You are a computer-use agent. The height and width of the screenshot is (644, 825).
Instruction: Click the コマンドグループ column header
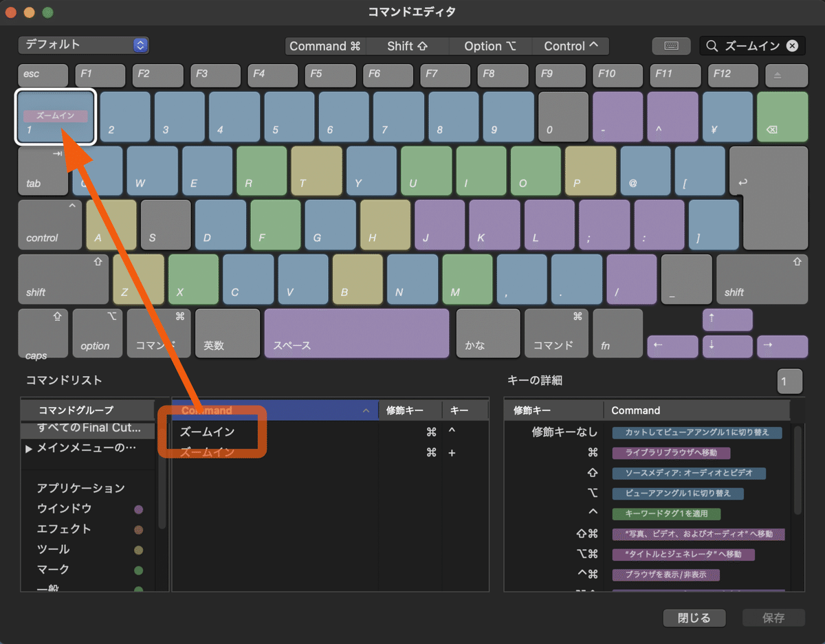pos(88,410)
